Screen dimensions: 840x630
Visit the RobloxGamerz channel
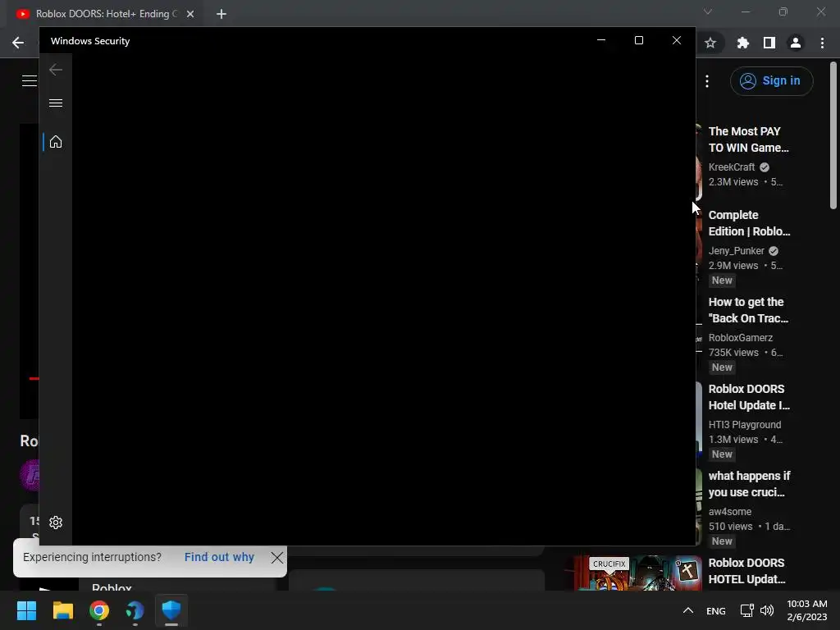click(741, 337)
